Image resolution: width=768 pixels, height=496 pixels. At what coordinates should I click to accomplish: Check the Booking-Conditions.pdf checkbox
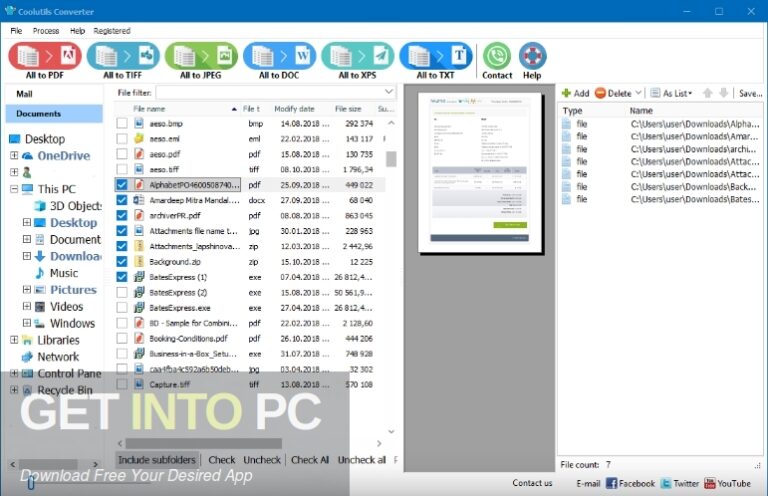122,338
